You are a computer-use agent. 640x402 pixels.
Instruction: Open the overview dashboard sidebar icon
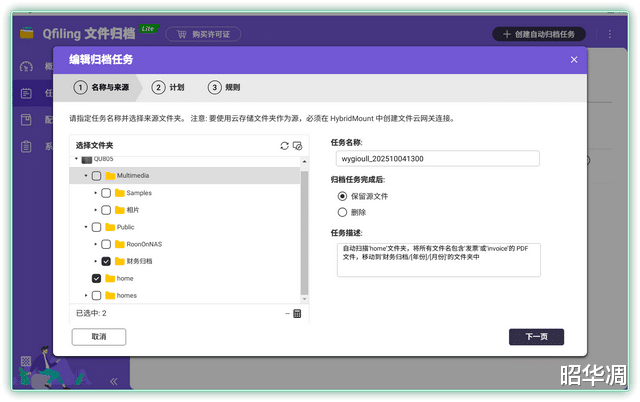pos(26,67)
